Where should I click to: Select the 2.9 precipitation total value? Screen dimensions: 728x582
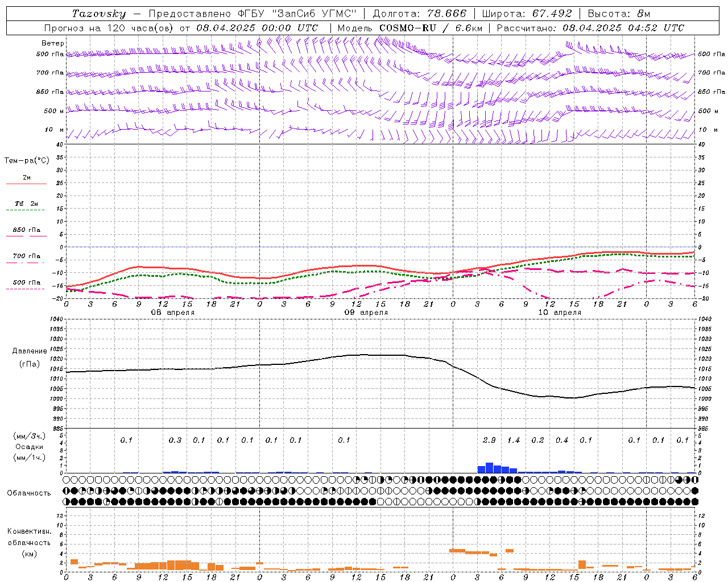tap(489, 440)
